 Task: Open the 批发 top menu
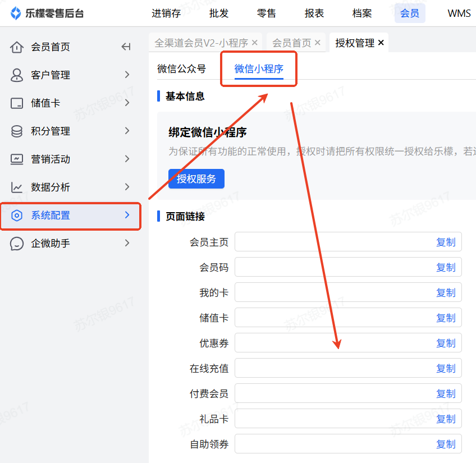coord(219,13)
